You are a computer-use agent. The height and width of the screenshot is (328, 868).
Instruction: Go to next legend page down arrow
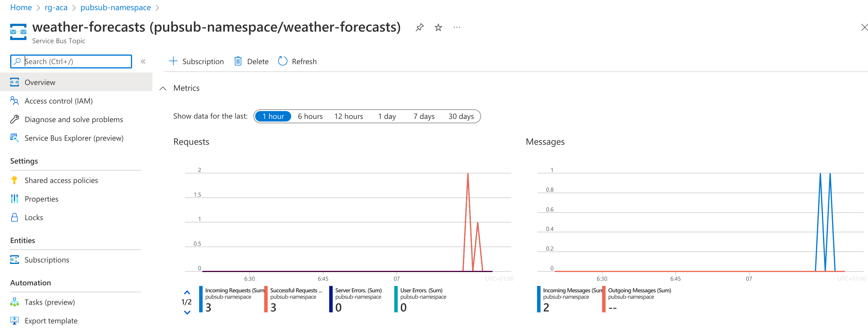187,312
